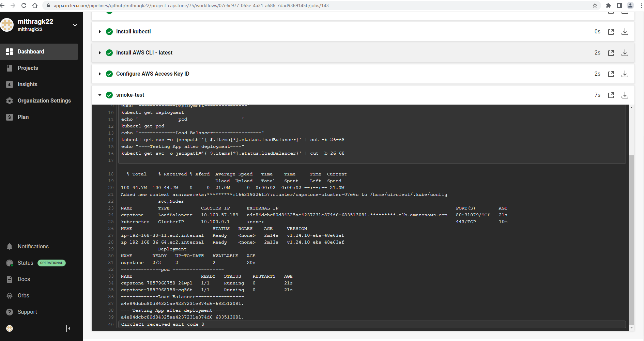Open the browser extensions puzzle icon
Image resolution: width=644 pixels, height=341 pixels.
click(x=609, y=5)
